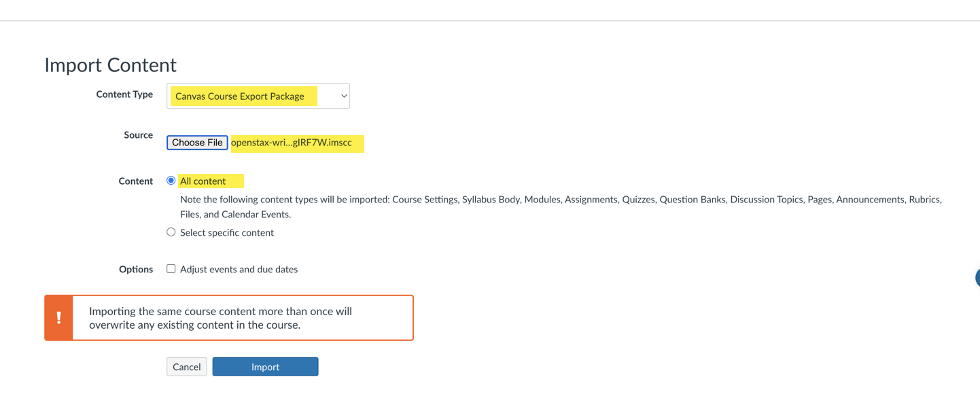Cancel the content import

point(186,366)
